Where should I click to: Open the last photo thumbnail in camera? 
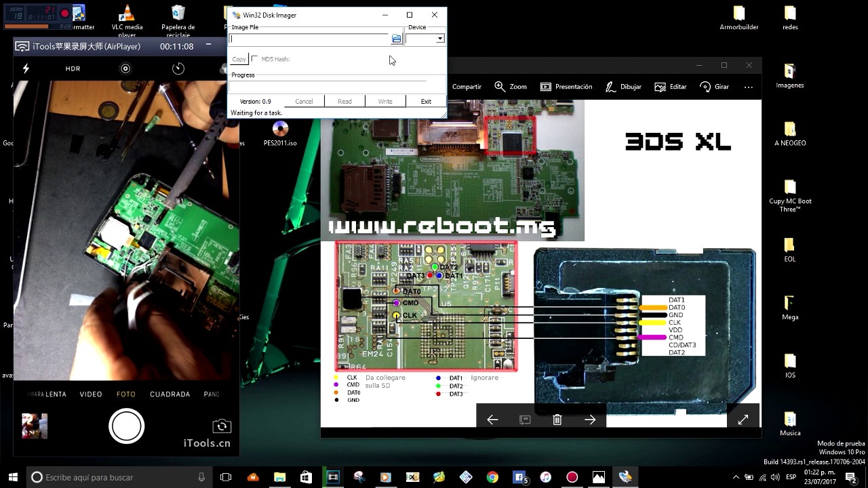(x=35, y=426)
